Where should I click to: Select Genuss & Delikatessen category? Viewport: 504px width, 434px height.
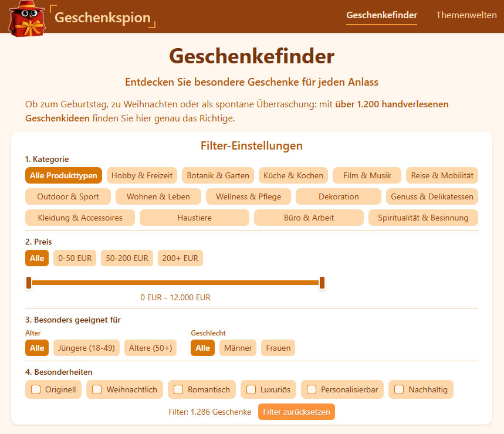click(x=432, y=196)
